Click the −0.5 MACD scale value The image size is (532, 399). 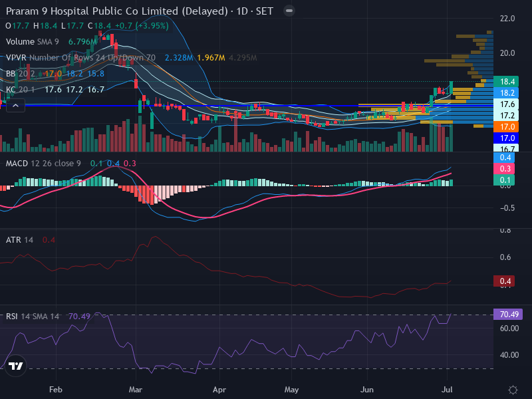coord(507,208)
